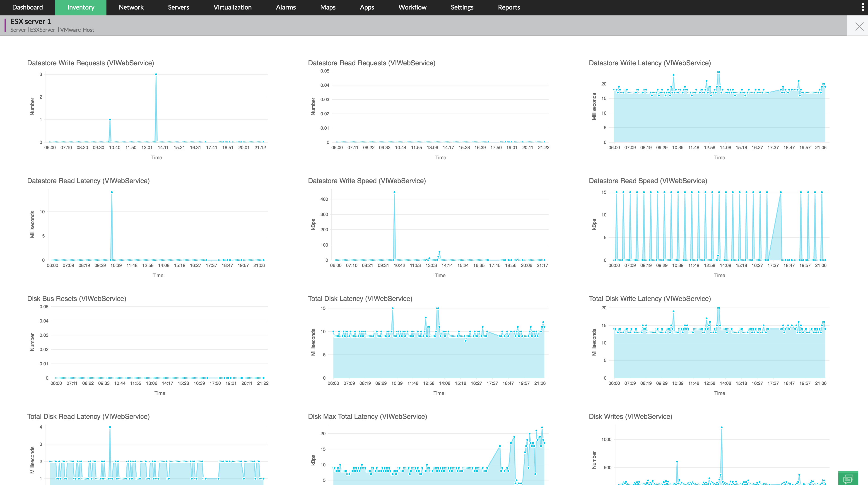
Task: Select the Apps menu item
Action: [x=366, y=7]
